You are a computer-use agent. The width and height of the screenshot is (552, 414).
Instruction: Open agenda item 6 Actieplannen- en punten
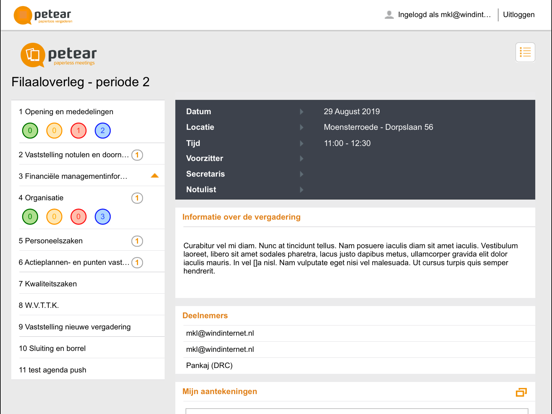pos(74,263)
